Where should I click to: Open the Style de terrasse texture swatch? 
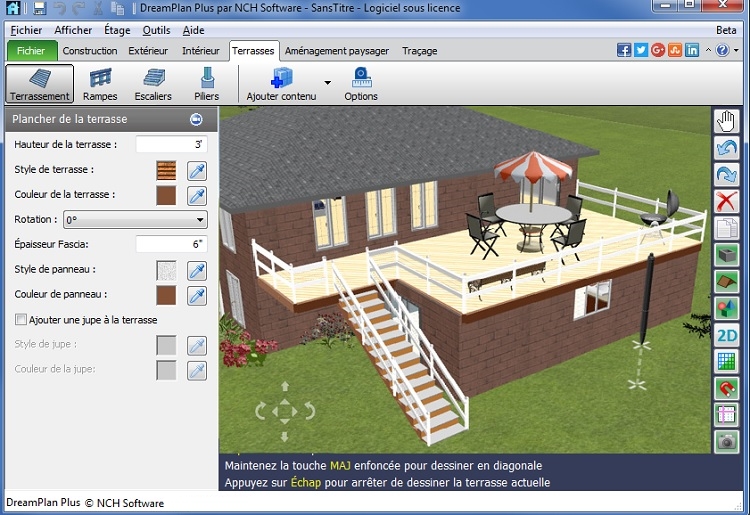coord(166,170)
